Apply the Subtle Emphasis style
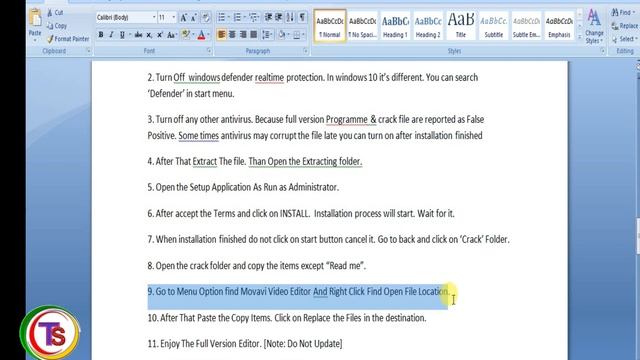The width and height of the screenshot is (640, 360). [x=526, y=26]
